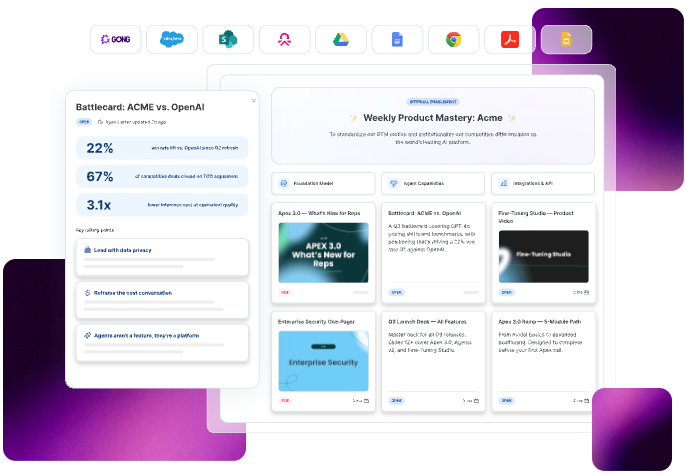Open Q3 Launch Deck — All Features title
This screenshot has height=476, width=685.
tap(427, 321)
